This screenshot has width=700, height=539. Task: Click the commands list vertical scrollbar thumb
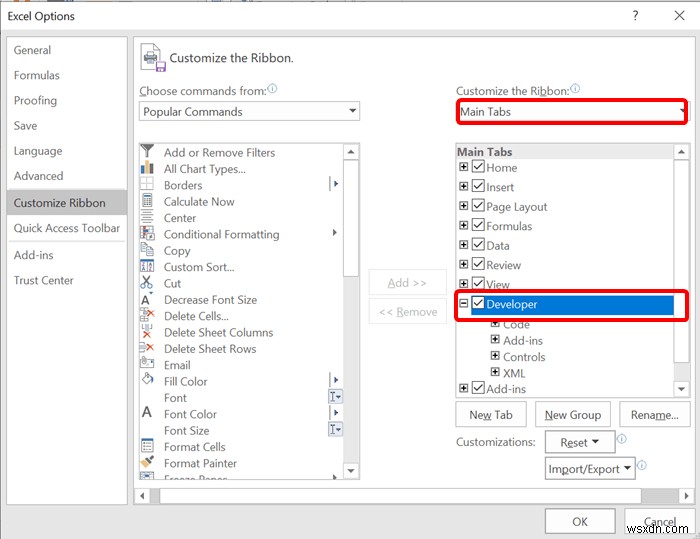click(x=351, y=218)
